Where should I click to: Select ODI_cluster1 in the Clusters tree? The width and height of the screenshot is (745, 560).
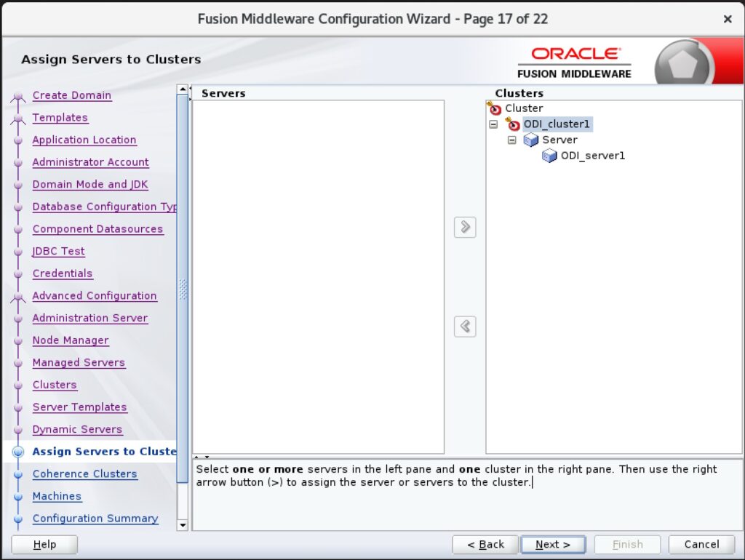557,124
